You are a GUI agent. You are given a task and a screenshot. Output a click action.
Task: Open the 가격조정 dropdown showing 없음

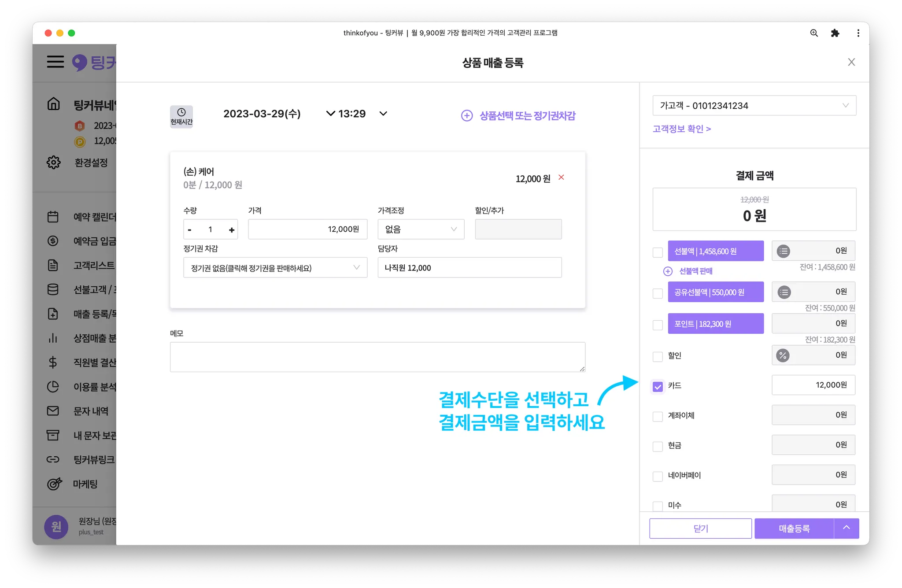[x=421, y=229]
